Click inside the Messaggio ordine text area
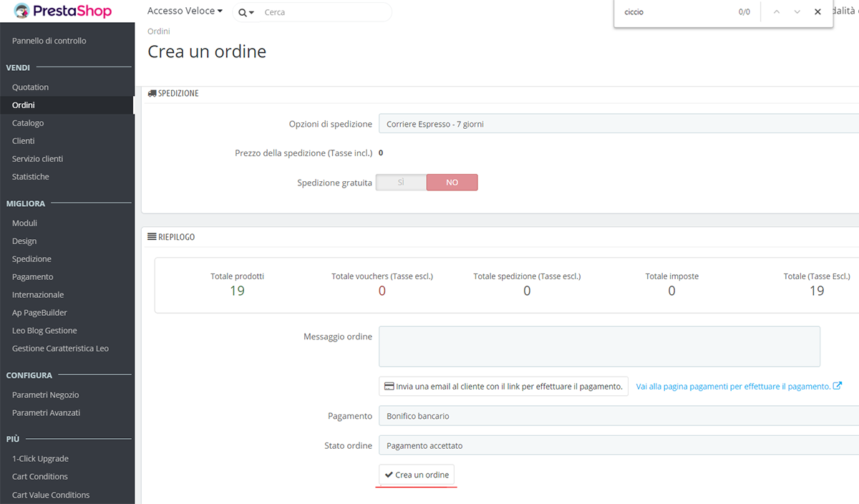 click(x=598, y=346)
